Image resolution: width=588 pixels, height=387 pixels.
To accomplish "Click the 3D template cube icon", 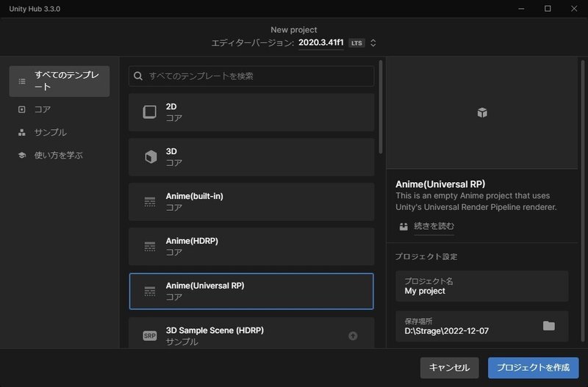I will (151, 156).
